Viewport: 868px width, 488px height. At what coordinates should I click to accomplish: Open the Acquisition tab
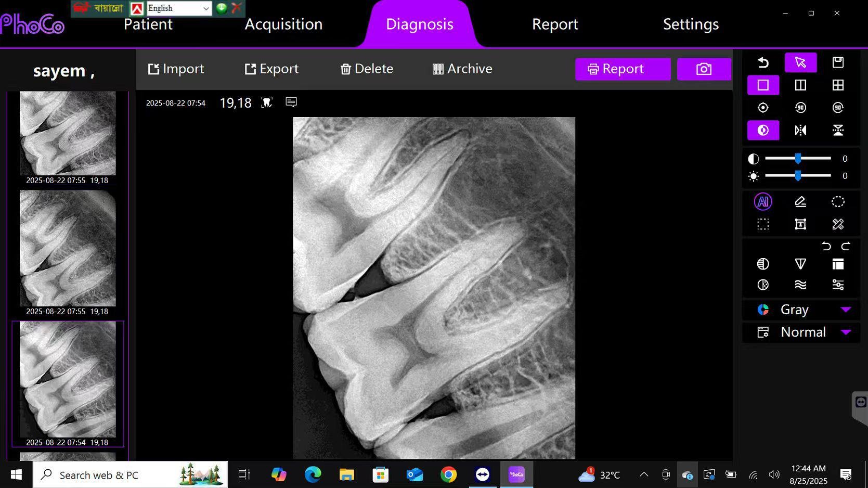[x=283, y=24]
